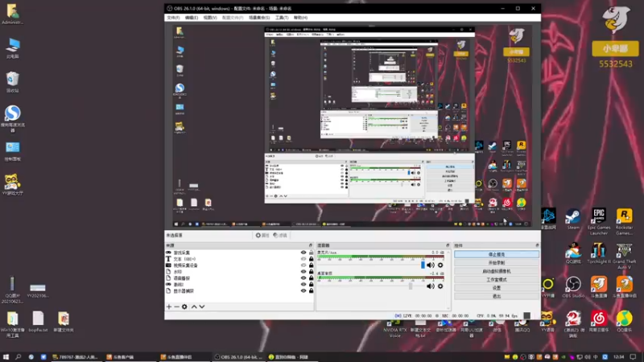Click the 此电脑 desktop icon
This screenshot has height=362, width=644.
coord(13,48)
